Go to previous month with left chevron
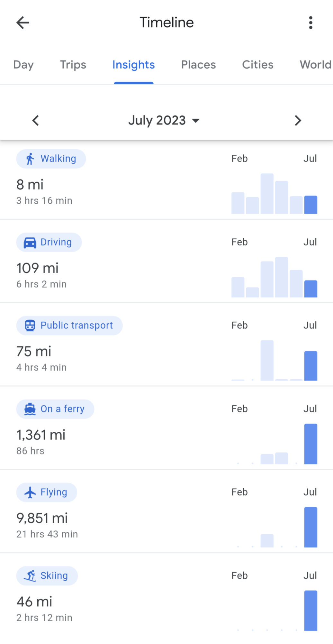The image size is (333, 644). 36,121
